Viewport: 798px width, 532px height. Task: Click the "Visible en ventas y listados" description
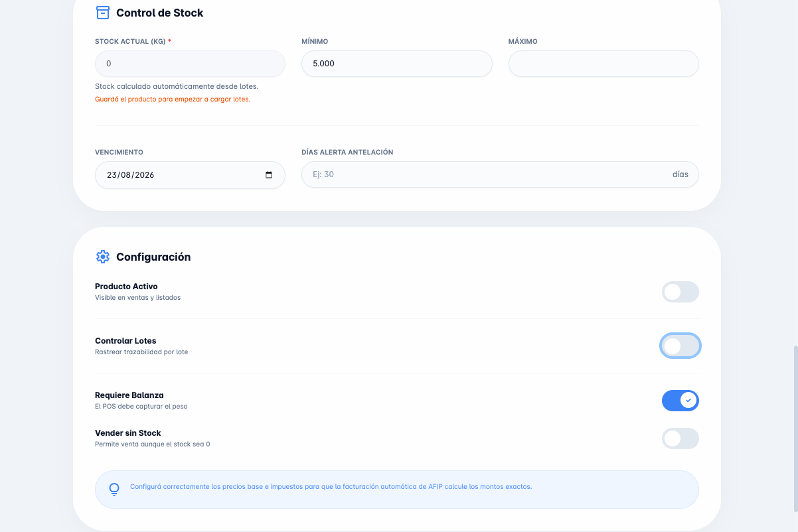pos(138,298)
